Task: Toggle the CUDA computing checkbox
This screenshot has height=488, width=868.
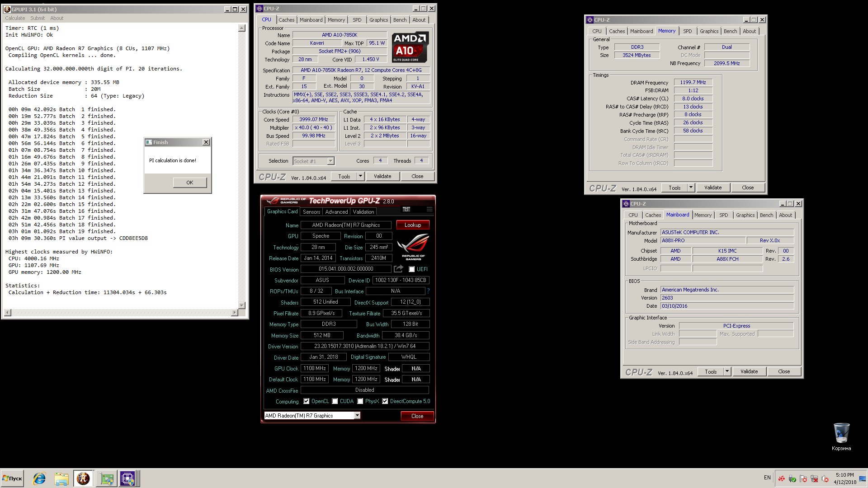Action: 335,401
